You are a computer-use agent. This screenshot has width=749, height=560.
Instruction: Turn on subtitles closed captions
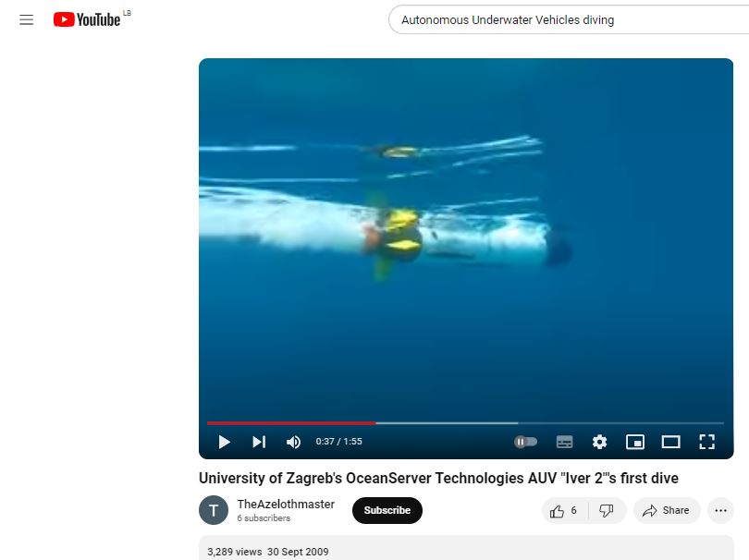pyautogui.click(x=565, y=442)
